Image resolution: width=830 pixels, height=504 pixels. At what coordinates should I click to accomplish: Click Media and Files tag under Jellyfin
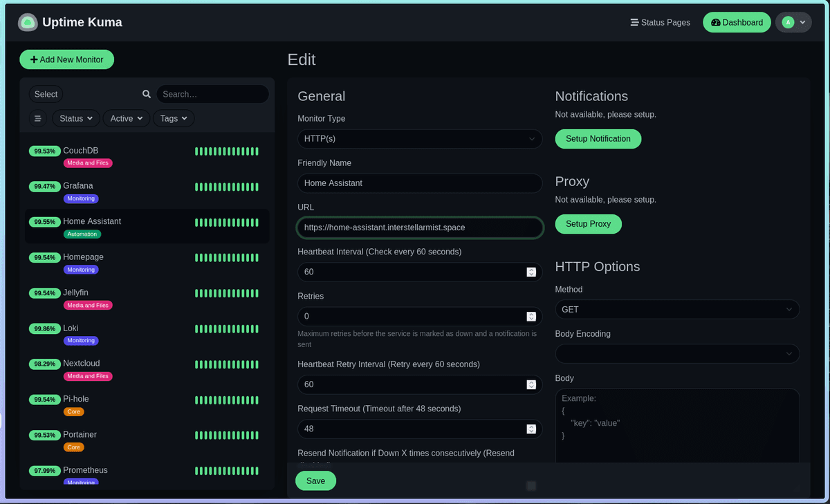(88, 306)
